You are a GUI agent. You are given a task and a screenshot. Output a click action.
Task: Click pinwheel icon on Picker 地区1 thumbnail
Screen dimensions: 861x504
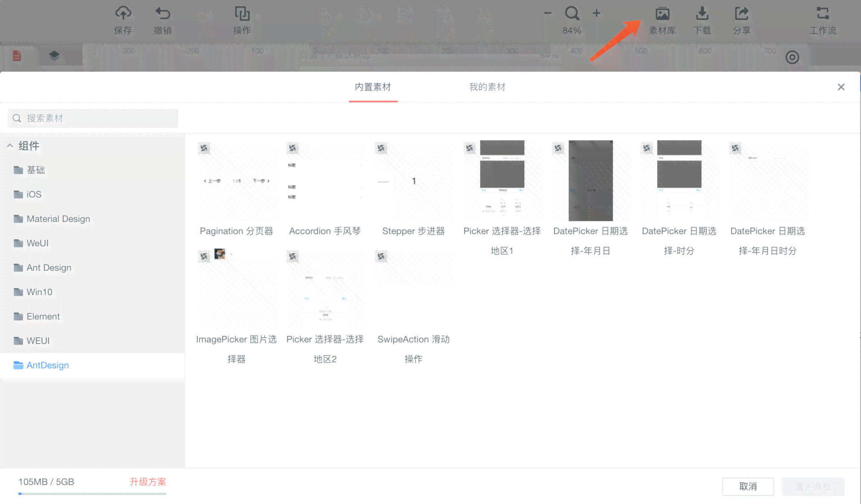(470, 148)
